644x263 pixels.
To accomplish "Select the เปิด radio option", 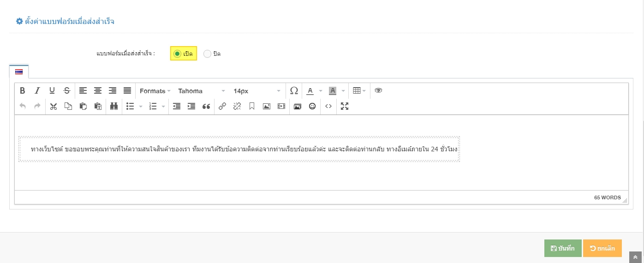I will 177,54.
